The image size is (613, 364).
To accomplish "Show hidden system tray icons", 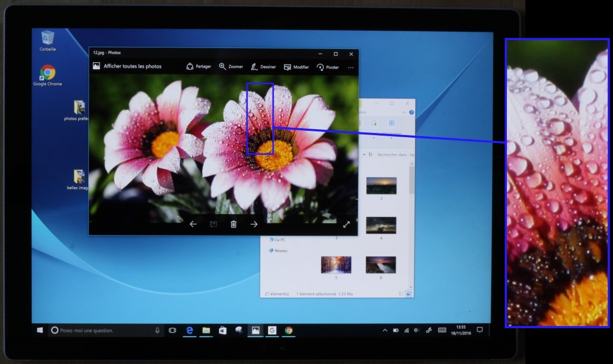I will pos(385,330).
